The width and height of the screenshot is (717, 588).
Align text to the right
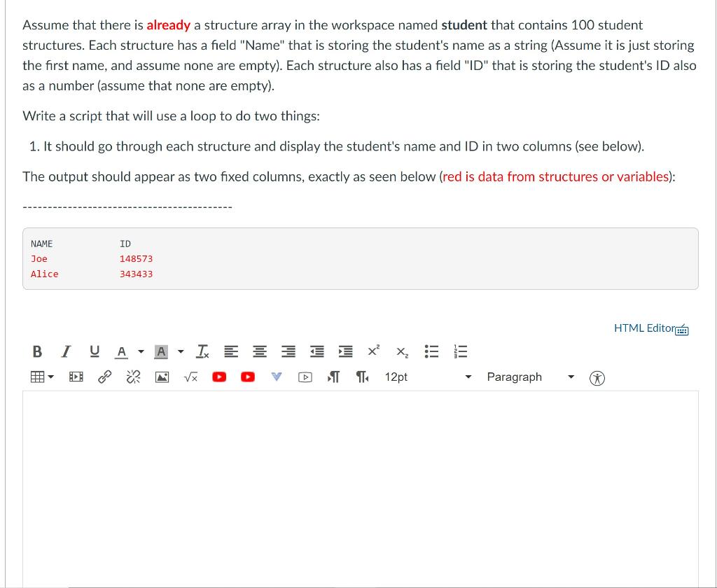pyautogui.click(x=288, y=351)
